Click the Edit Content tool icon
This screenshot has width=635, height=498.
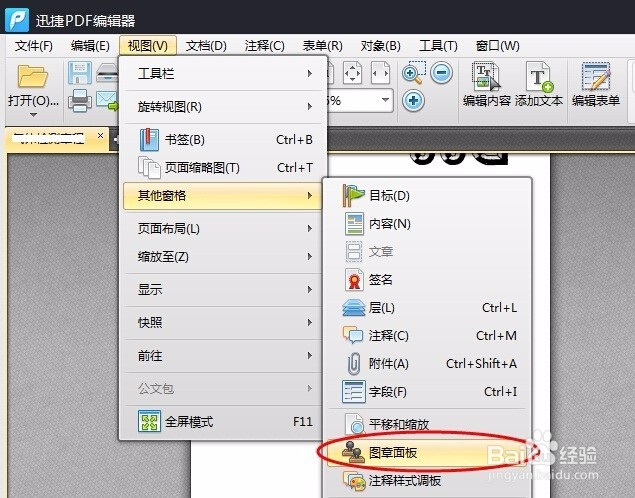(486, 76)
